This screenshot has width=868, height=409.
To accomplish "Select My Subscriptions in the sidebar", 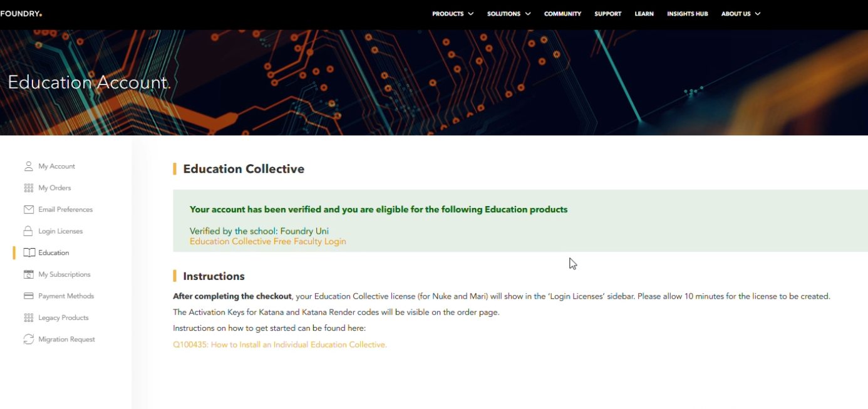I will 64,274.
